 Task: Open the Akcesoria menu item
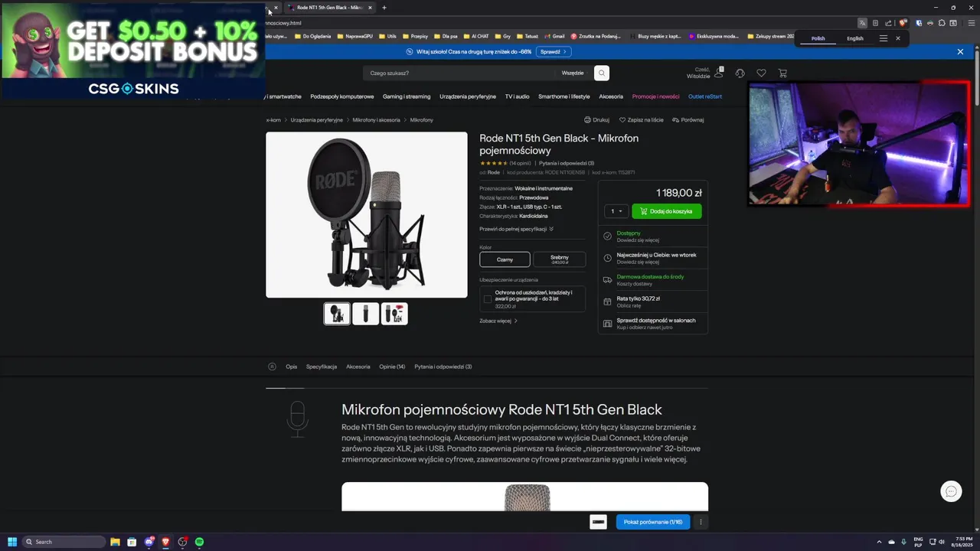pos(611,96)
